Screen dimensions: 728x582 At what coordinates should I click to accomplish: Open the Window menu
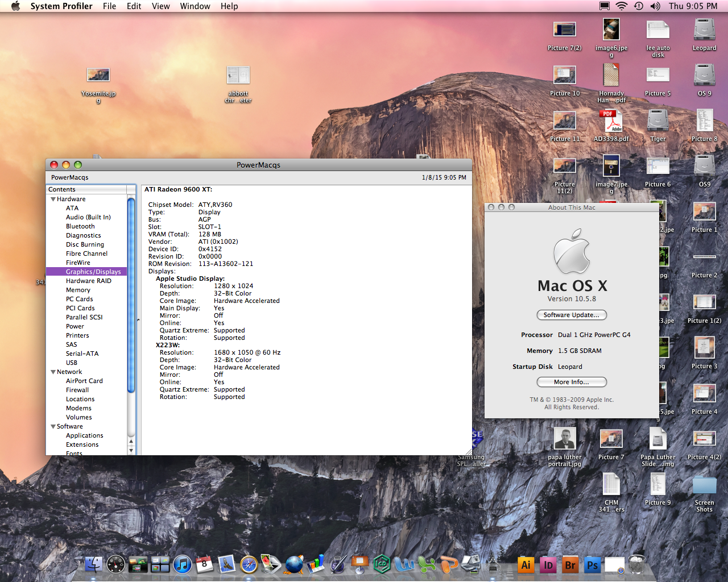(195, 6)
